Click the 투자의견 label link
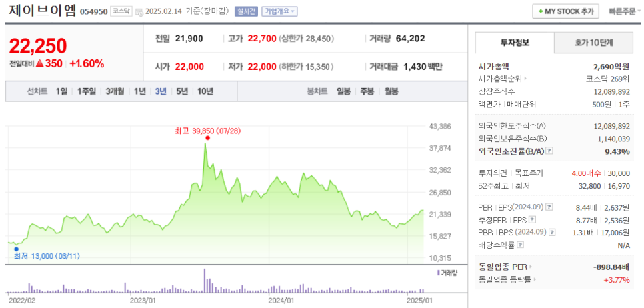The image size is (644, 308). pos(492,173)
